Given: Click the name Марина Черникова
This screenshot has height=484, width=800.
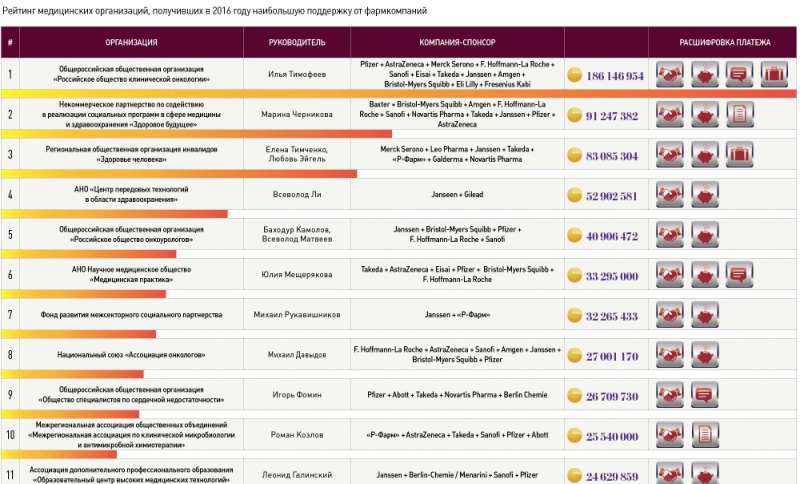Looking at the screenshot, I should tap(297, 114).
